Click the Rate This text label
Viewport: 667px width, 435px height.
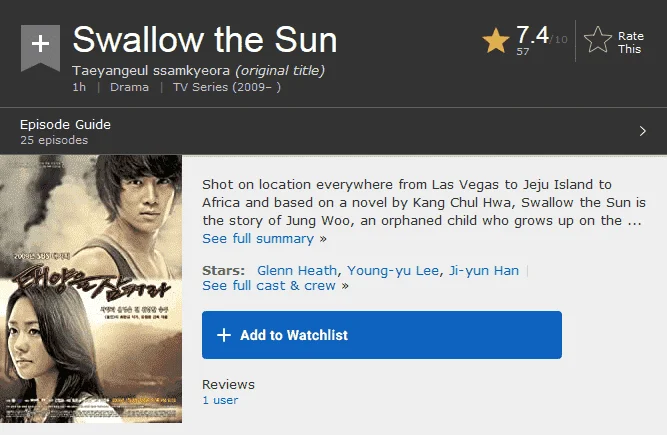630,43
